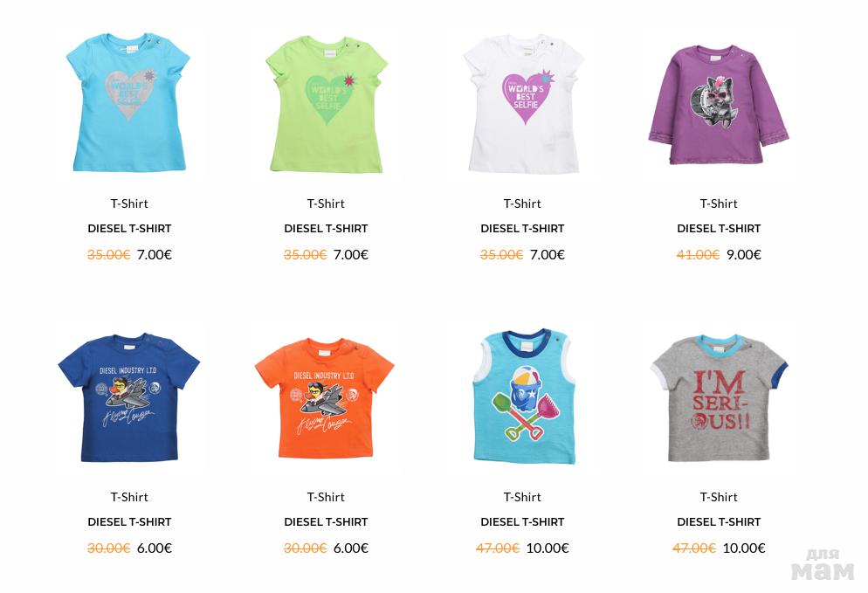The height and width of the screenshot is (593, 868).
Task: Click T-Shirt category label above the 9.00€ item
Action: click(719, 203)
